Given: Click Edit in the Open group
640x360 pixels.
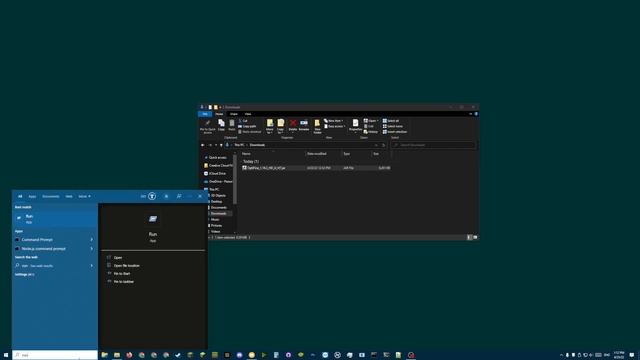Looking at the screenshot, I should click(x=369, y=126).
